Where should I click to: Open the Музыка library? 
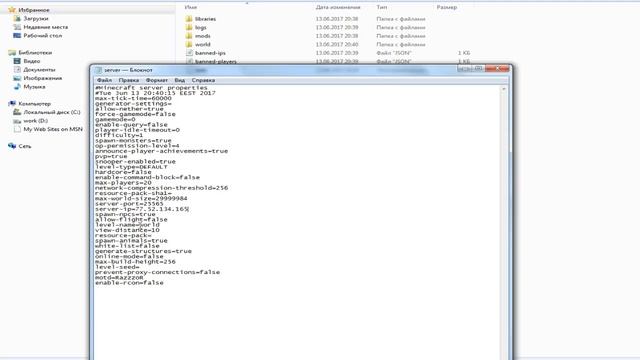click(x=34, y=87)
